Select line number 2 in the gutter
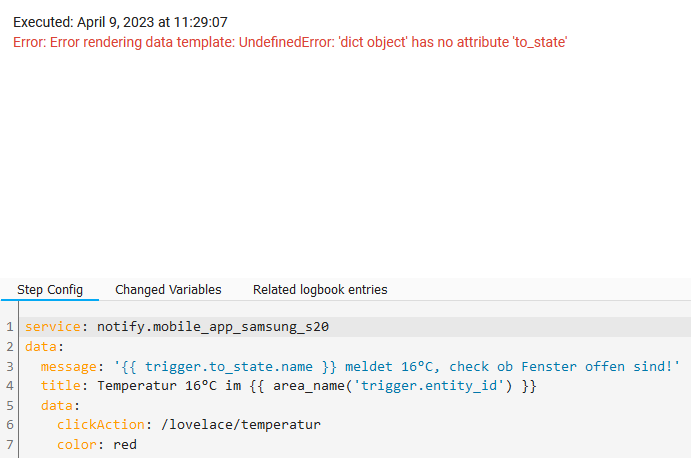Image resolution: width=691 pixels, height=458 pixels. click(9, 346)
